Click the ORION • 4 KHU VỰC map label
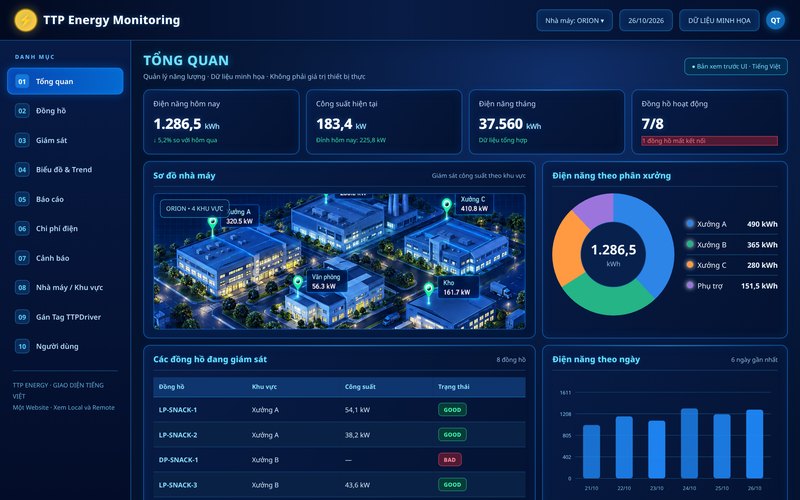The image size is (800, 500). (194, 209)
